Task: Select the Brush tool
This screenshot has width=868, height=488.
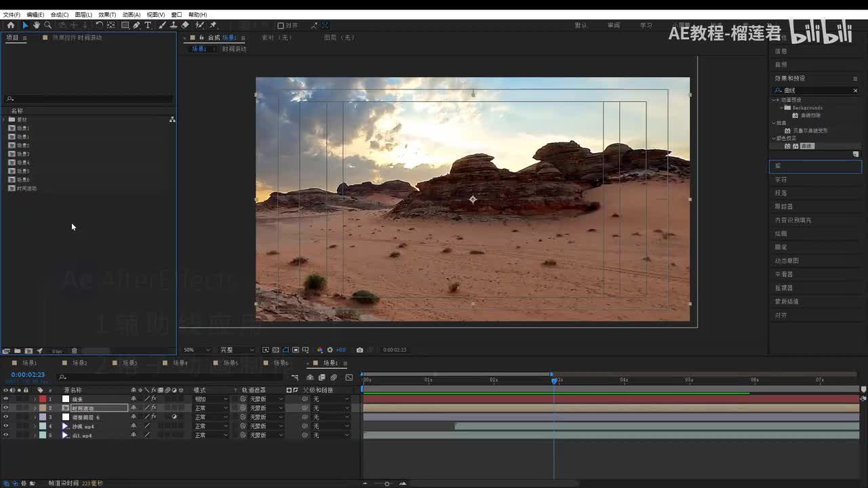Action: tap(163, 25)
